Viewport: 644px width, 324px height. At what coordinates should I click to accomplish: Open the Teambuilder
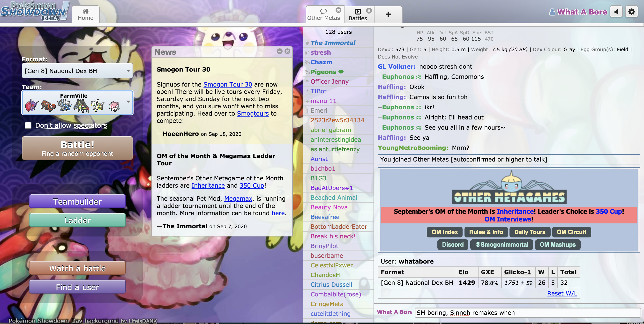tap(77, 201)
